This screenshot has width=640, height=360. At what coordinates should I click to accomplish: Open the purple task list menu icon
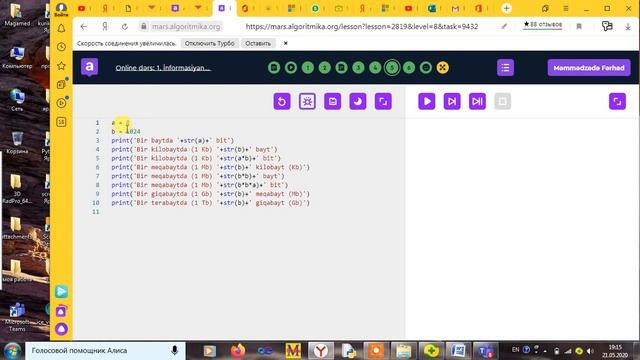(505, 68)
